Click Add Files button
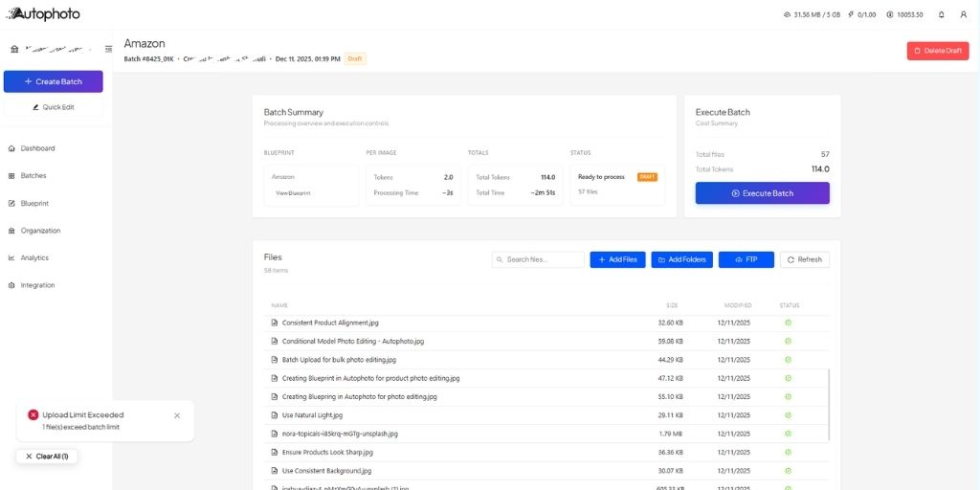Viewport: 980px width, 490px height. pos(617,259)
